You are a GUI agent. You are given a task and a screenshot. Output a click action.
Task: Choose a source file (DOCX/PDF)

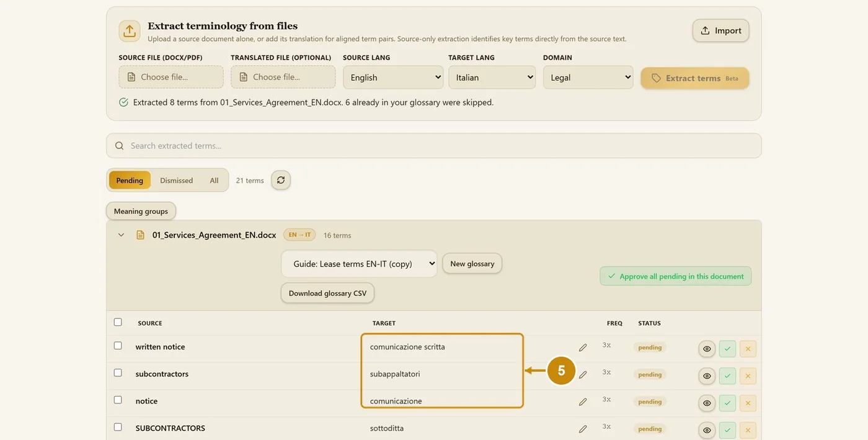pos(171,77)
